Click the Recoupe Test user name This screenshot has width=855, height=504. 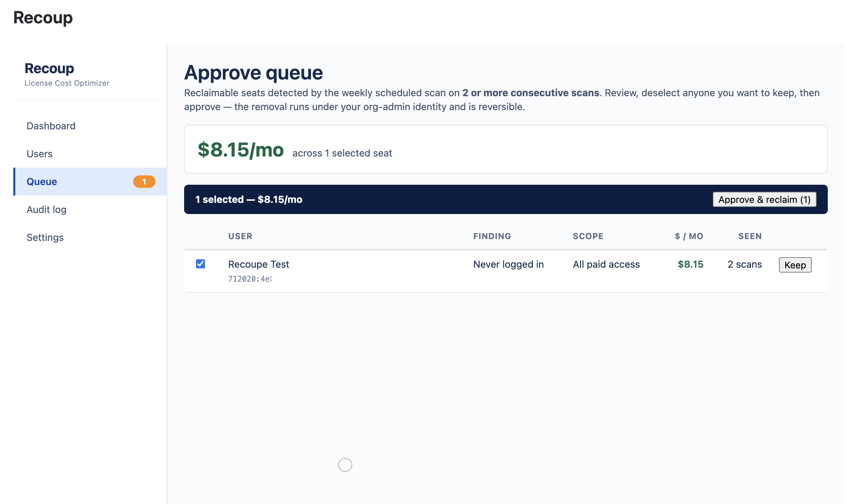coord(258,264)
